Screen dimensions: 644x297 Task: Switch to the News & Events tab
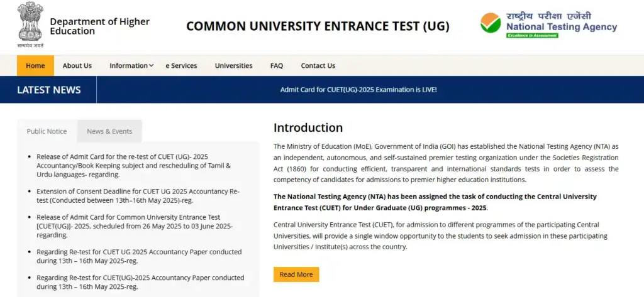point(109,131)
